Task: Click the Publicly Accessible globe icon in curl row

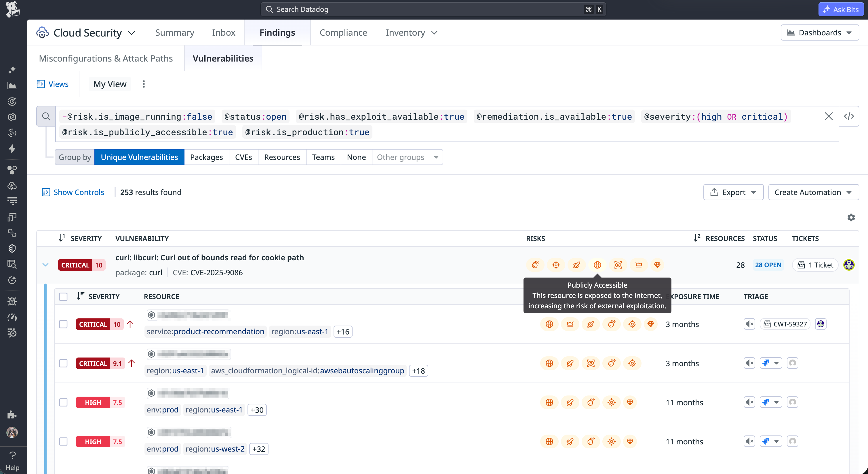Action: [597, 265]
